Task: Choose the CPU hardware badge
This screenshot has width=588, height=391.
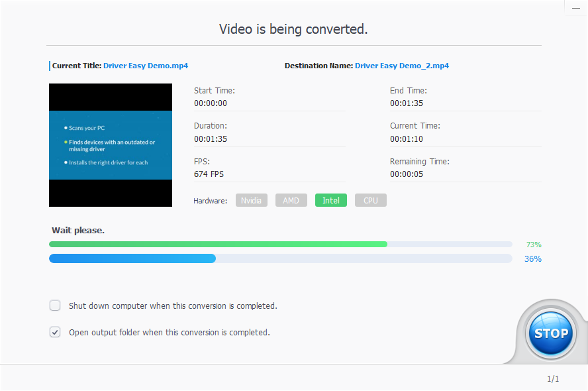Action: [370, 200]
